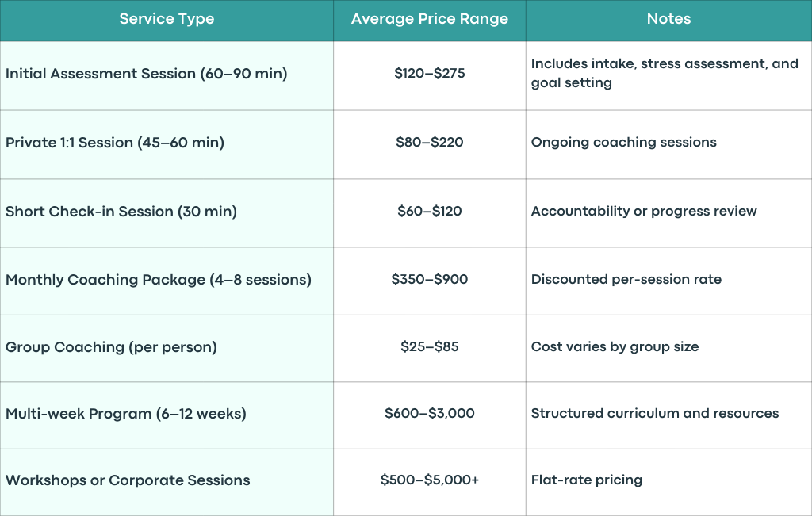This screenshot has height=516, width=812.
Task: Click the Notes column header
Action: (x=669, y=20)
